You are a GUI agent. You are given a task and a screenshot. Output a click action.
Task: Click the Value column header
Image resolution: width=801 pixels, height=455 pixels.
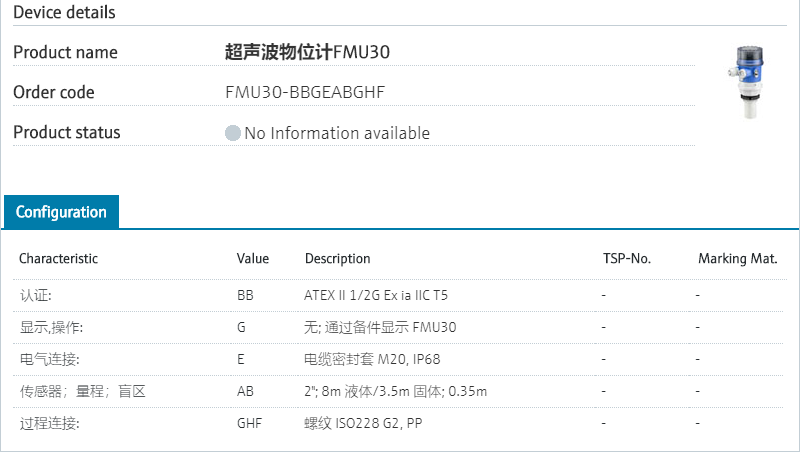coord(253,258)
